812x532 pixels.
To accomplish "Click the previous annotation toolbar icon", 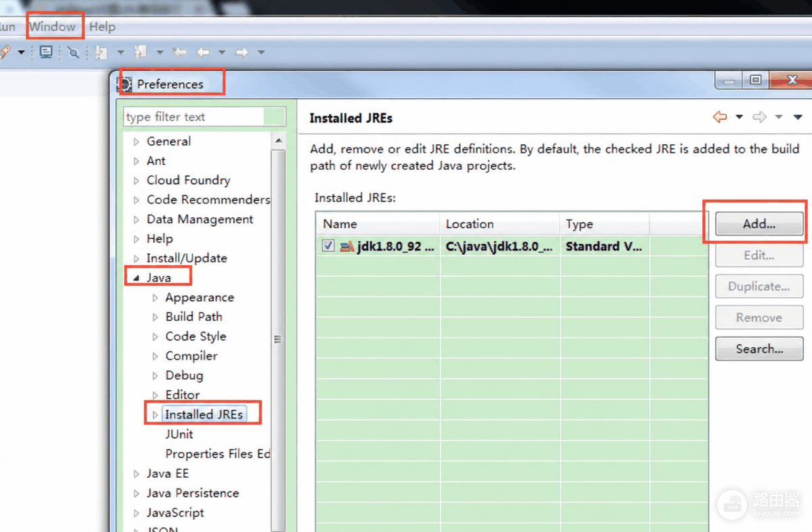I will tap(140, 52).
